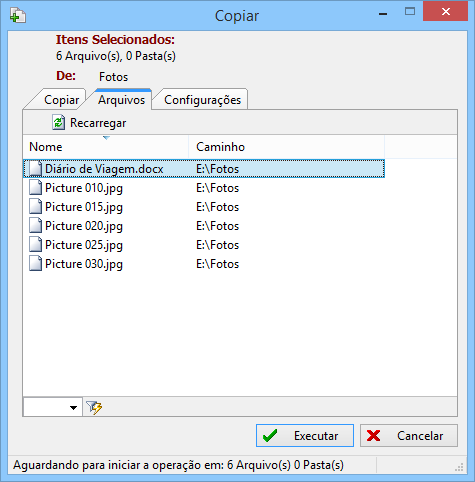Maximize the Copiar window
This screenshot has width=475, height=482.
coord(410,12)
